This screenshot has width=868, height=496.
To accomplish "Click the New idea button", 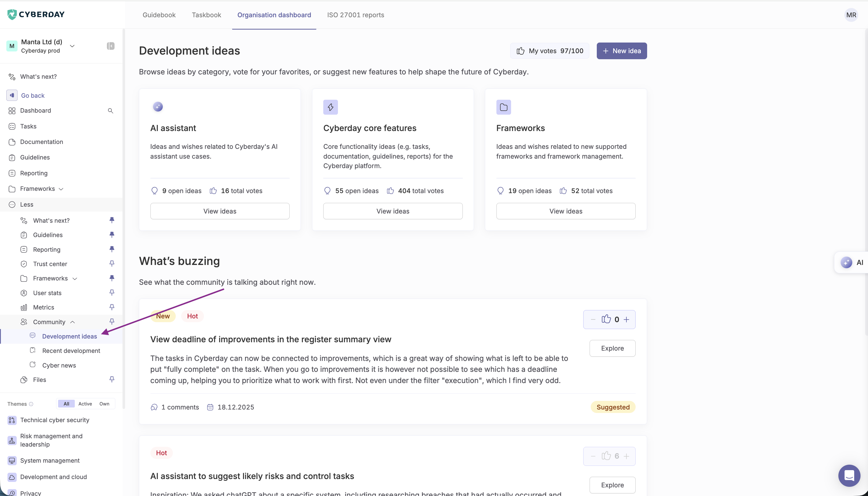I will tap(622, 51).
